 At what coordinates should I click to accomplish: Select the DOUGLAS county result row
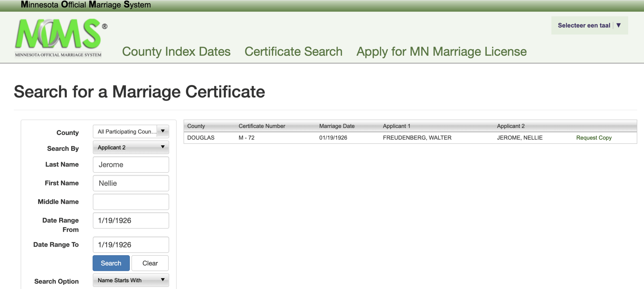coord(201,138)
